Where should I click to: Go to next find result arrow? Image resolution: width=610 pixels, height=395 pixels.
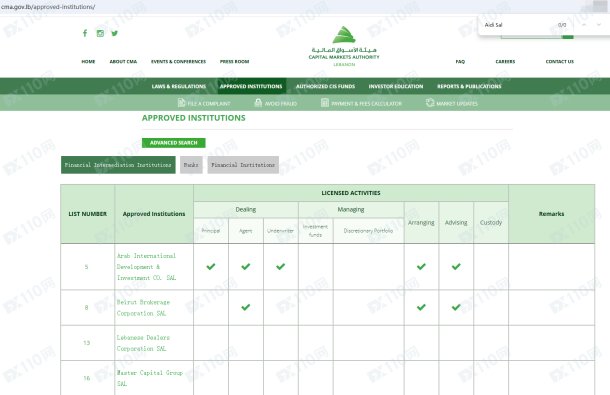tap(599, 25)
